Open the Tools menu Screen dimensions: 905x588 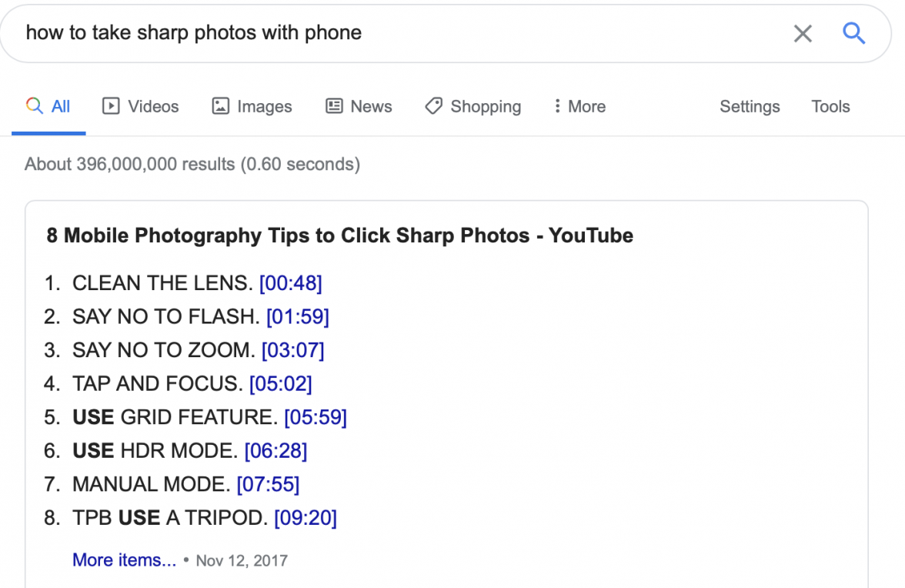pos(830,106)
